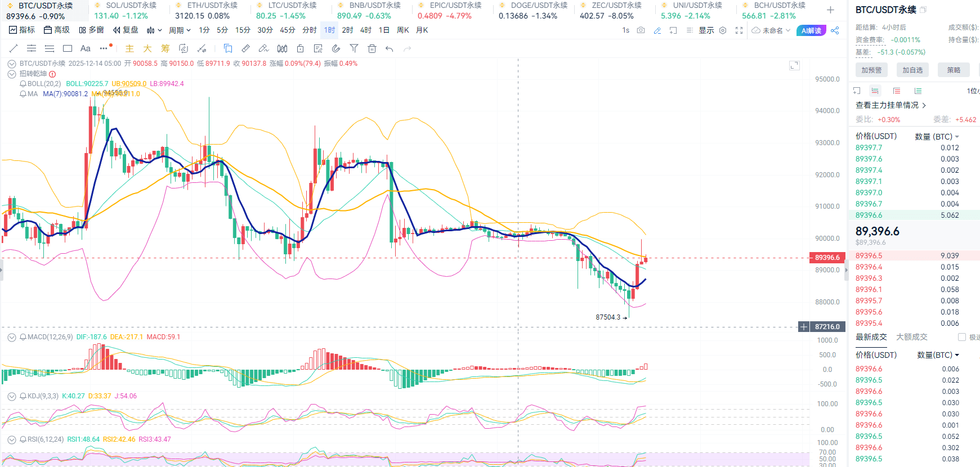The height and width of the screenshot is (467, 980).
Task: Click the AI解读 button
Action: 811,30
